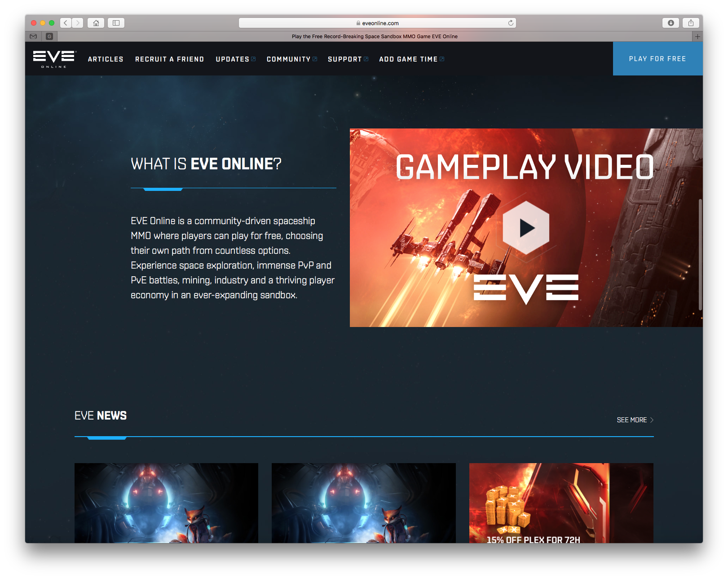The image size is (728, 579).
Task: Select Recruit a Friend in navigation
Action: [169, 59]
